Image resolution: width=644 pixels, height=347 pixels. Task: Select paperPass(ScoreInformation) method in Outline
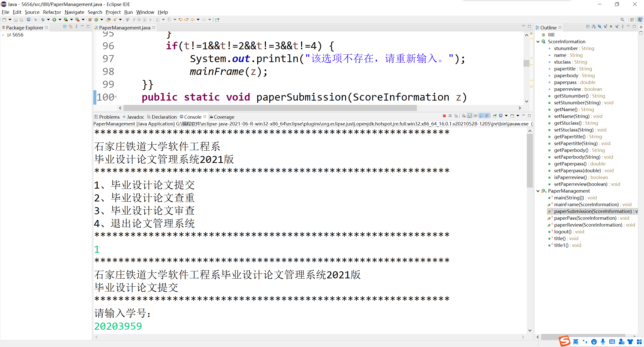click(x=585, y=218)
